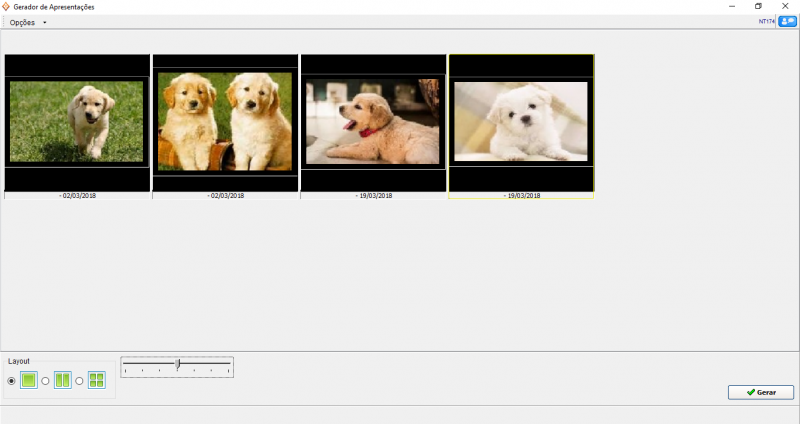Open the user chat icon near NT174

786,21
